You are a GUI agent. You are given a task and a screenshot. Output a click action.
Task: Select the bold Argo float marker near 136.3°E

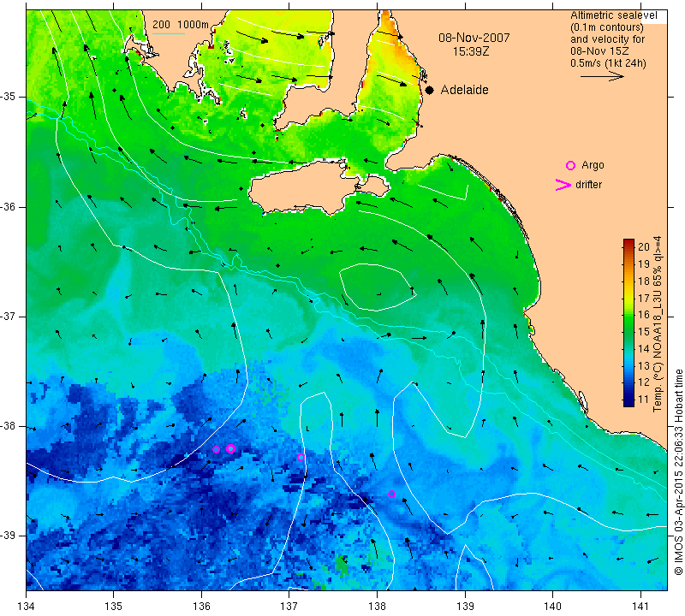231,448
